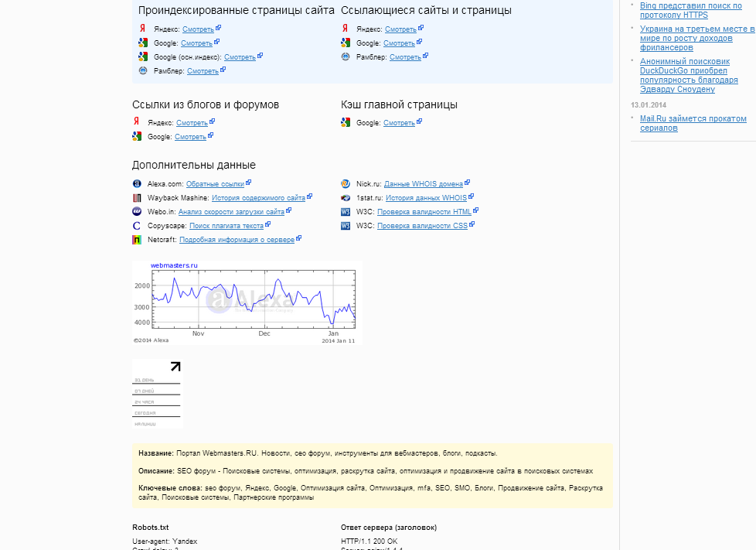The image size is (756, 550).
Task: Click the Wayback Mashine icon
Action: click(137, 198)
